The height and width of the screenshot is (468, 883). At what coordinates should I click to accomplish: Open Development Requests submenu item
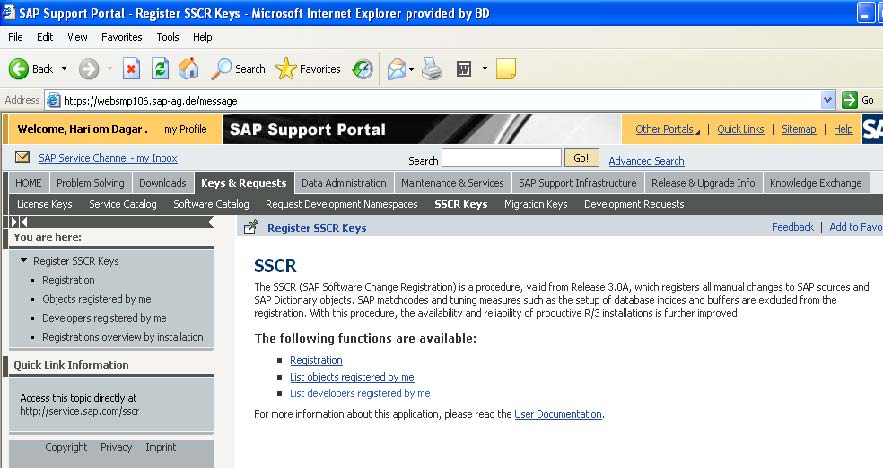click(634, 204)
